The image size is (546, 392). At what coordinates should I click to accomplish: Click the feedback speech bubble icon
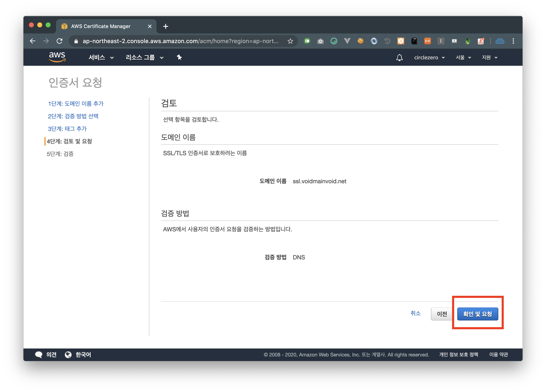click(x=39, y=354)
